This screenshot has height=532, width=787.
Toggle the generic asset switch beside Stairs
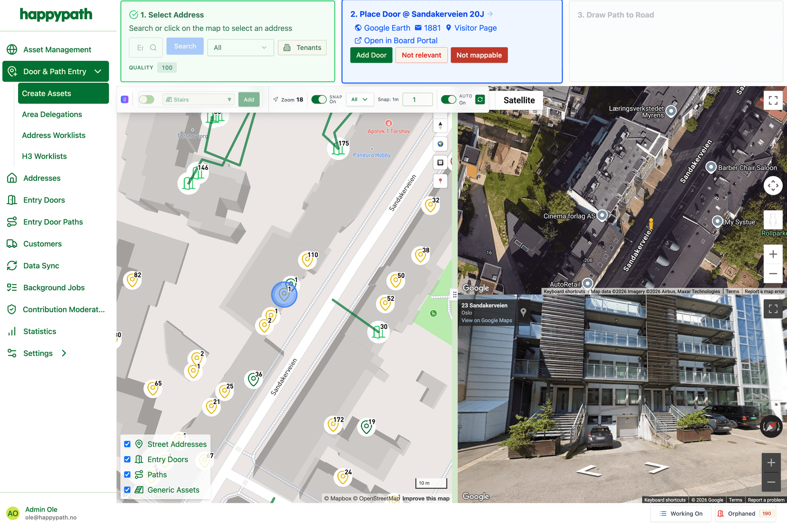pos(147,100)
